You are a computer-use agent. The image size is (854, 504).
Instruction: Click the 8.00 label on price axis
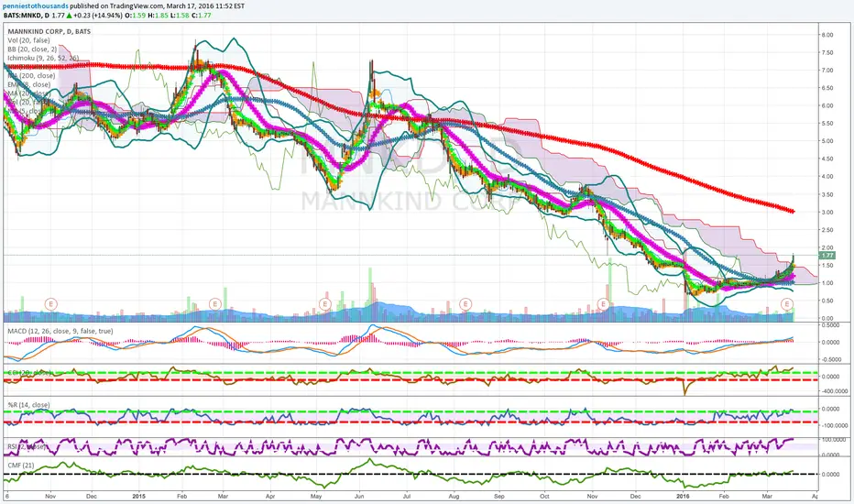click(x=827, y=35)
